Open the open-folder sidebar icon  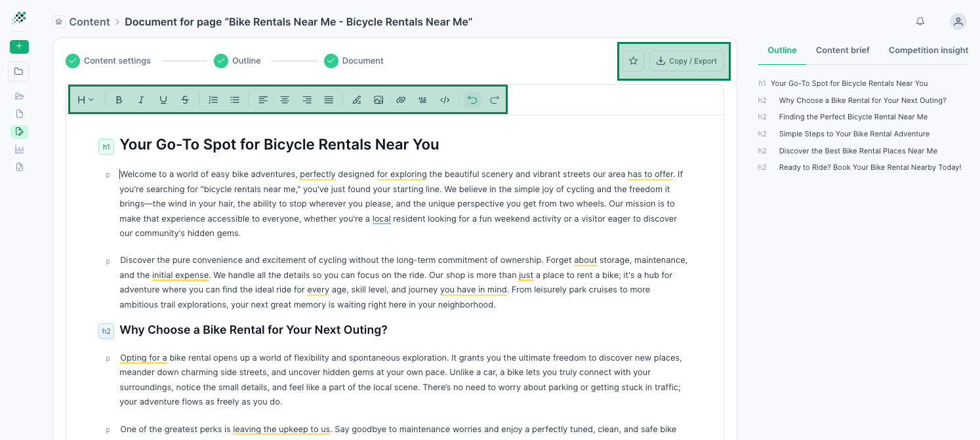pyautogui.click(x=19, y=96)
